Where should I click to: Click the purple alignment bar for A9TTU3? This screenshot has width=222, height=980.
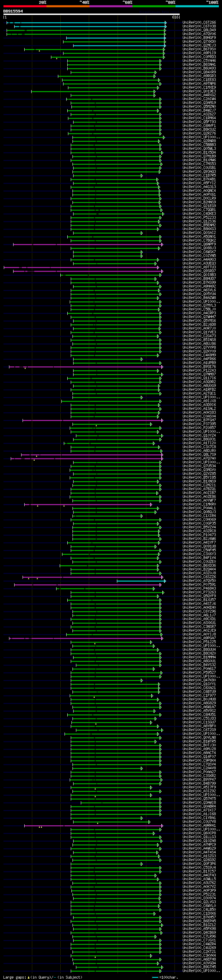(x=81, y=267)
